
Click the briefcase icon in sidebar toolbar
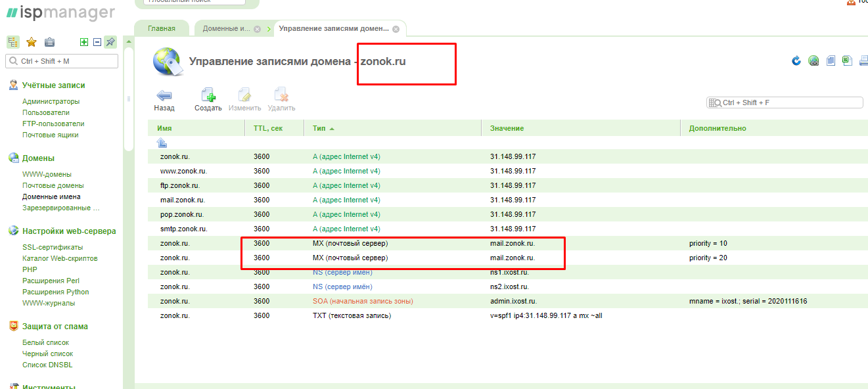coord(49,42)
